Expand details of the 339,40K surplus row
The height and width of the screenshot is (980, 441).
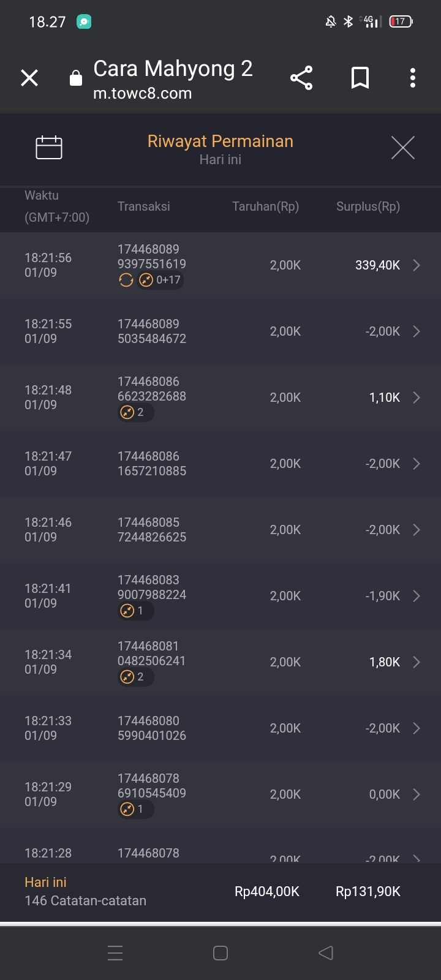tap(417, 265)
